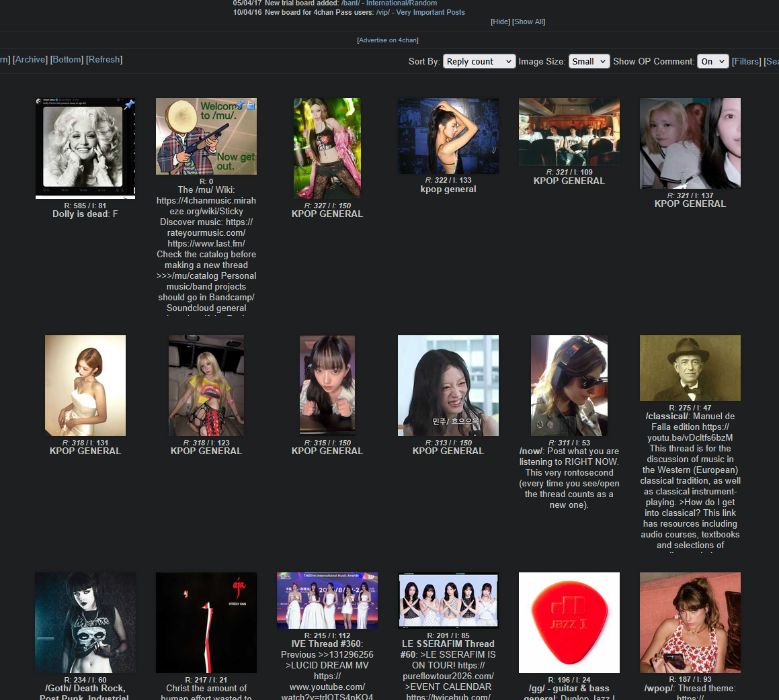Open the /gg/ red Jazz pick thumbnail
Viewport: 779px width, 700px height.
(569, 623)
